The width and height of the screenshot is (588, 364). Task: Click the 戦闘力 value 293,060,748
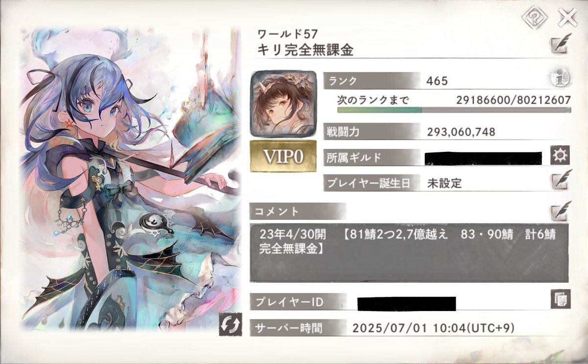(x=461, y=132)
